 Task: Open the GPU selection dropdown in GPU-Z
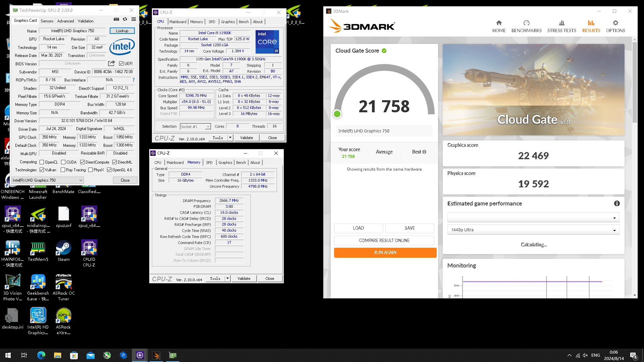point(47,180)
